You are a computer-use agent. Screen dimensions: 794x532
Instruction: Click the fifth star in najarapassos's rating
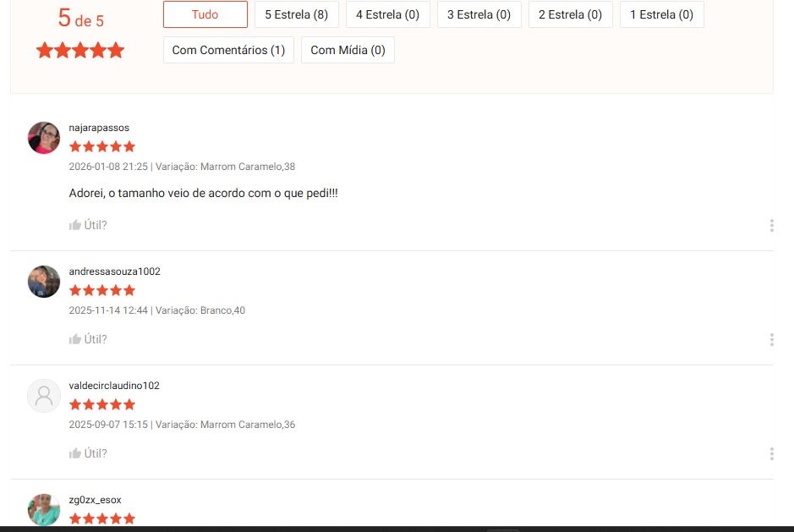click(x=129, y=146)
